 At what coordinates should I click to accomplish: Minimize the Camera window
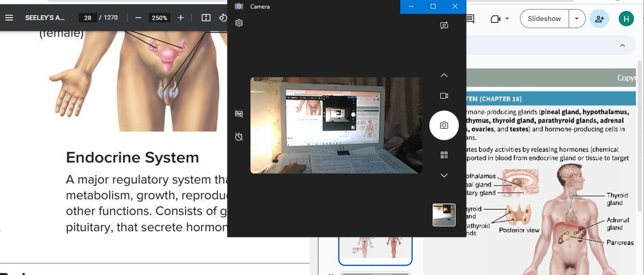[x=411, y=6]
